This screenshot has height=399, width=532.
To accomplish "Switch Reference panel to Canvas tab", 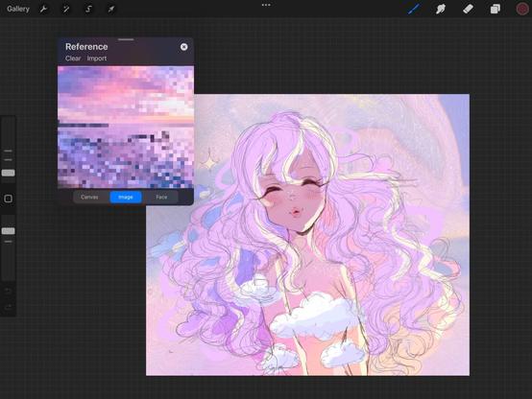I will (89, 197).
